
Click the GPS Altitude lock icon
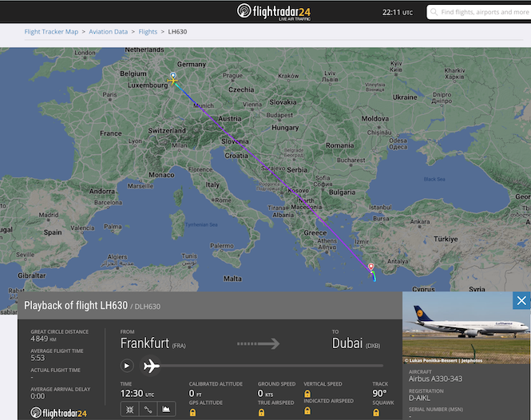(x=192, y=413)
